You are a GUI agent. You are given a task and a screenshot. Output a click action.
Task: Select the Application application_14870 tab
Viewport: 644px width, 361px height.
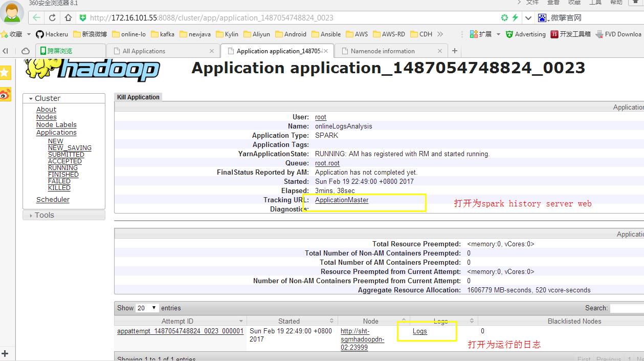276,51
